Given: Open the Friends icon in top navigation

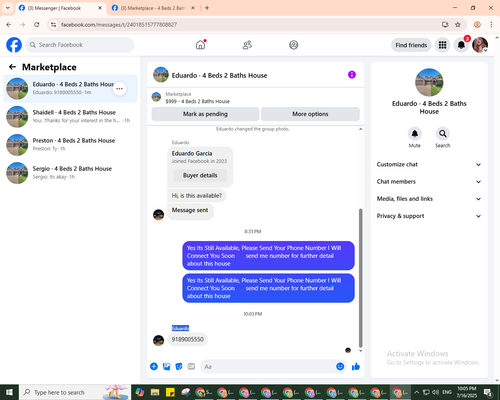Looking at the screenshot, I should [x=247, y=45].
